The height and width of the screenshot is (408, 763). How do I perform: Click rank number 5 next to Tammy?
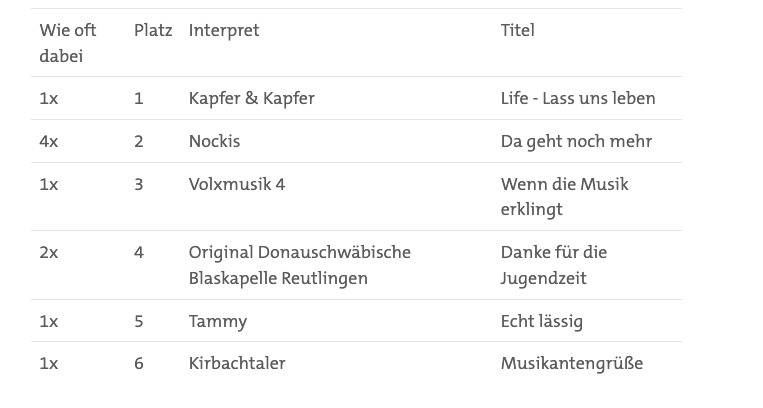click(x=139, y=321)
